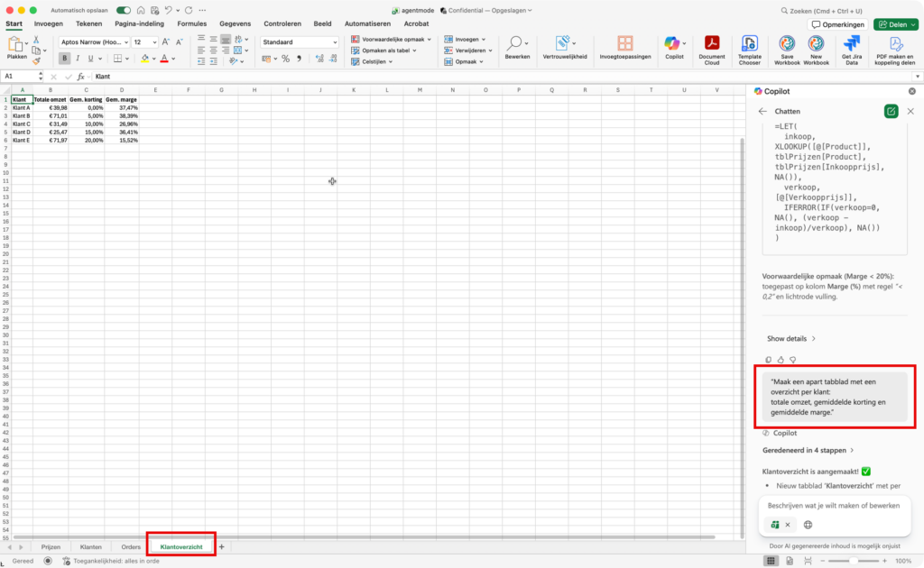Image resolution: width=924 pixels, height=568 pixels.
Task: Click the percent style icon
Action: click(x=286, y=59)
